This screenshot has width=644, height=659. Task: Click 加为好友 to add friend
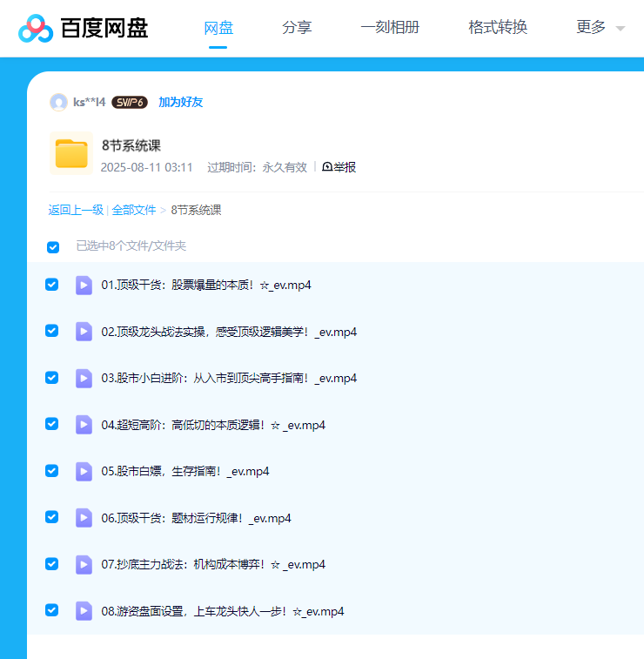coord(181,102)
